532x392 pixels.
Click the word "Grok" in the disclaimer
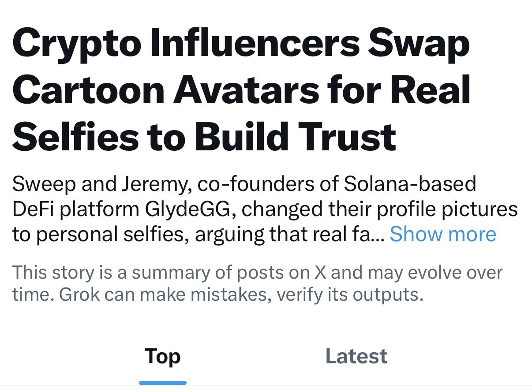click(x=77, y=295)
